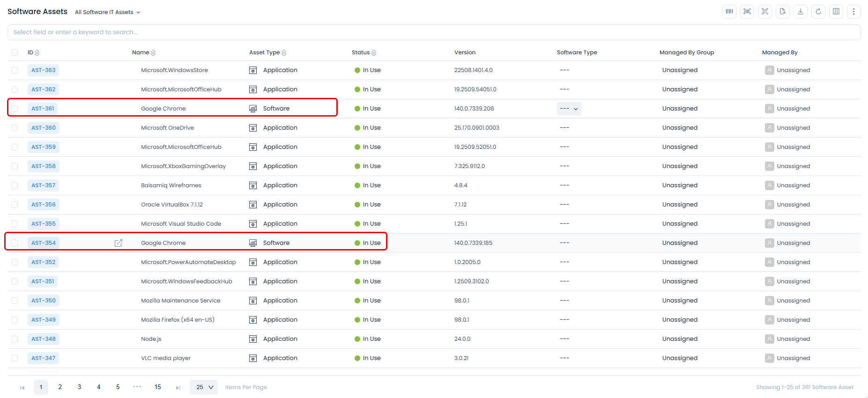
Task: Open the column chooser icon
Action: click(836, 12)
